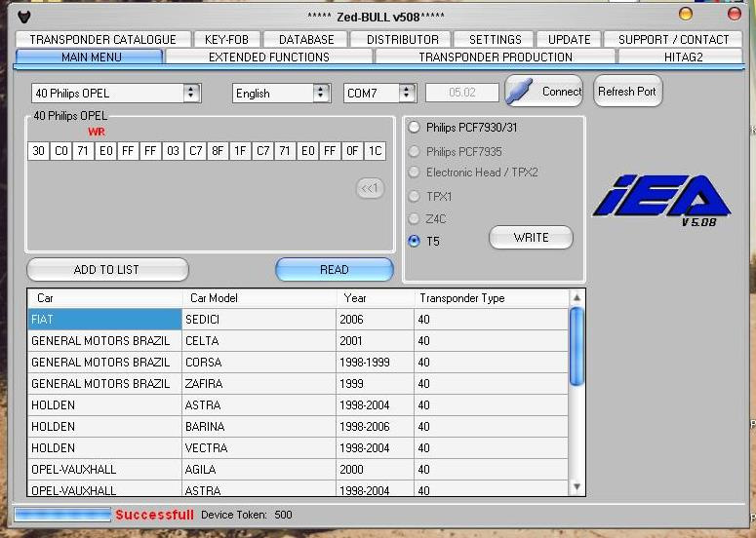Click the red WR label above hex bytes

coord(97,132)
